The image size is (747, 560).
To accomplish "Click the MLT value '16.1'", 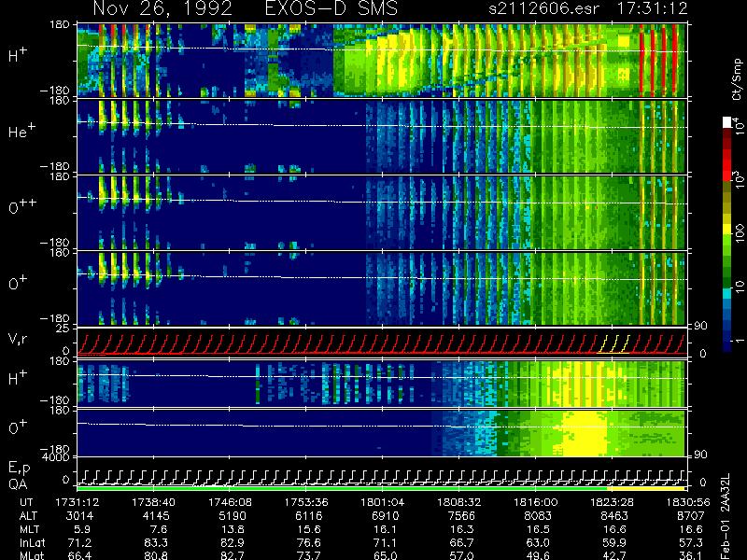I will [x=383, y=529].
